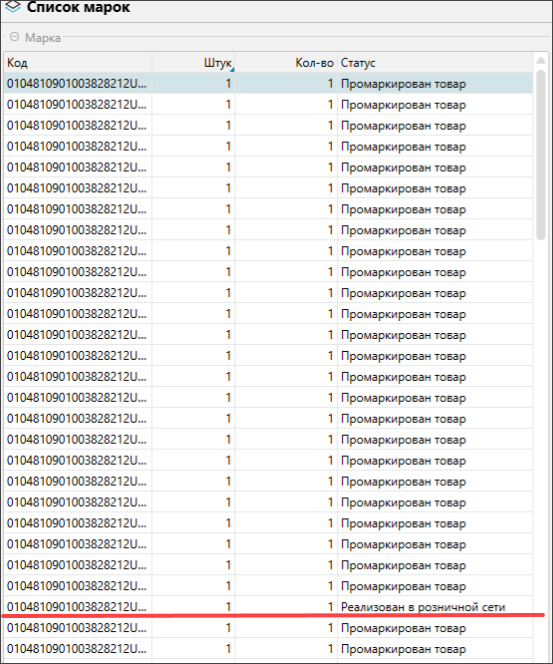Viewport: 553px width, 664px height.
Task: Click the second row's Статус cell
Action: click(x=435, y=105)
